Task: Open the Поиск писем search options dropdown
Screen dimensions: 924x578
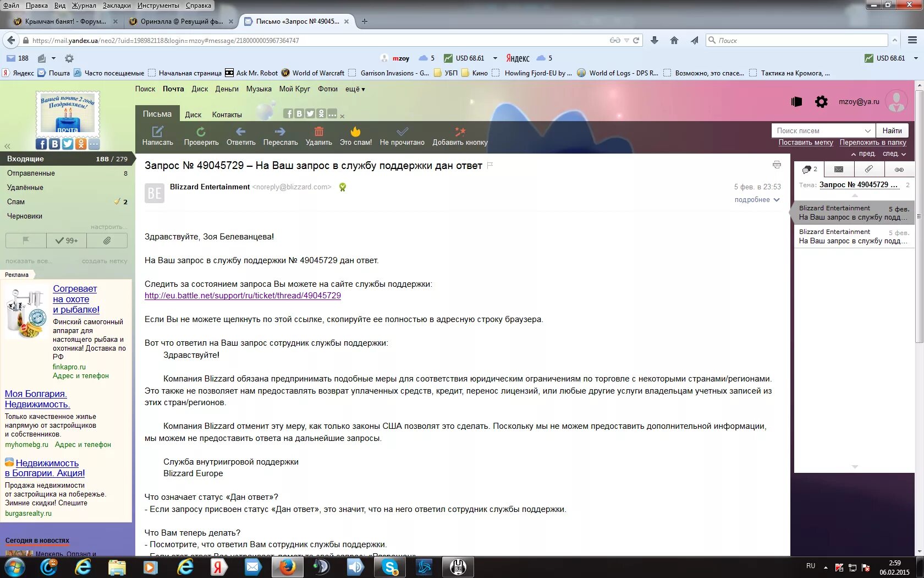Action: (x=867, y=130)
